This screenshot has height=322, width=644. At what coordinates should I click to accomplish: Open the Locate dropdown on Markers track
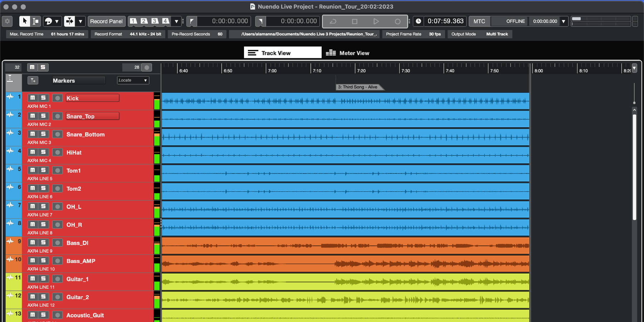(x=133, y=80)
